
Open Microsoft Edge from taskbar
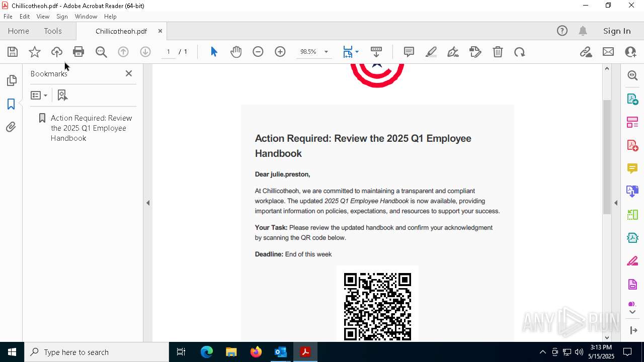(x=207, y=352)
